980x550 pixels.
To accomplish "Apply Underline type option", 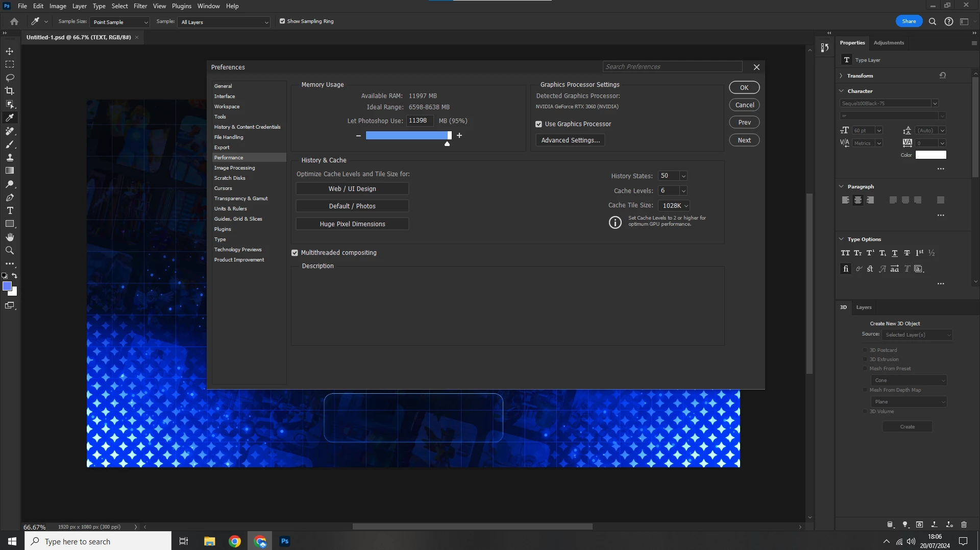I will coord(895,253).
